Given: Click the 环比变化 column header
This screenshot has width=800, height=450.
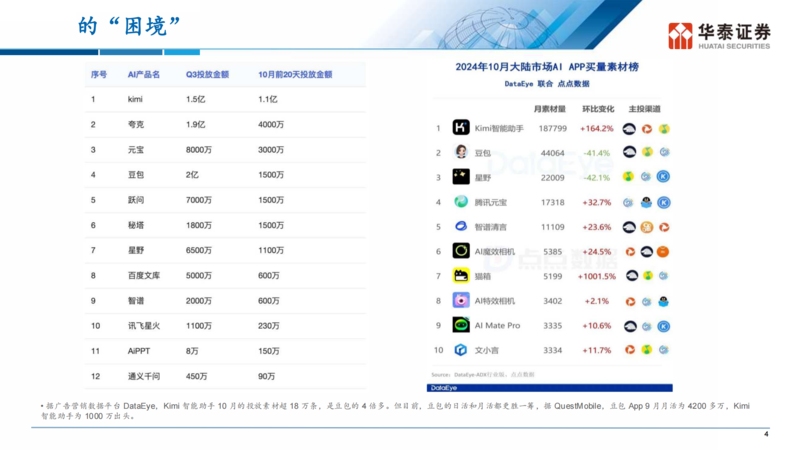Looking at the screenshot, I should [x=596, y=108].
